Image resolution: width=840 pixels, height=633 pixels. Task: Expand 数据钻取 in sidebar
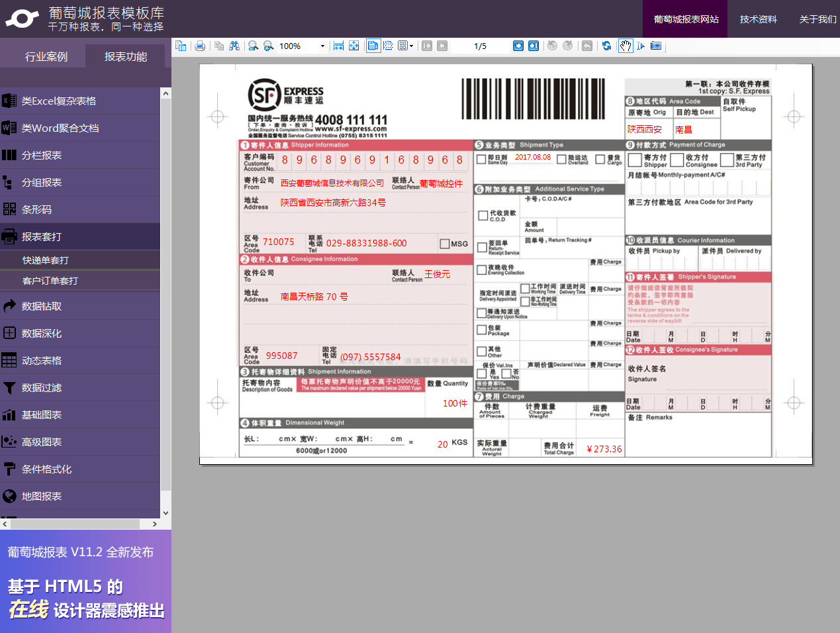80,306
